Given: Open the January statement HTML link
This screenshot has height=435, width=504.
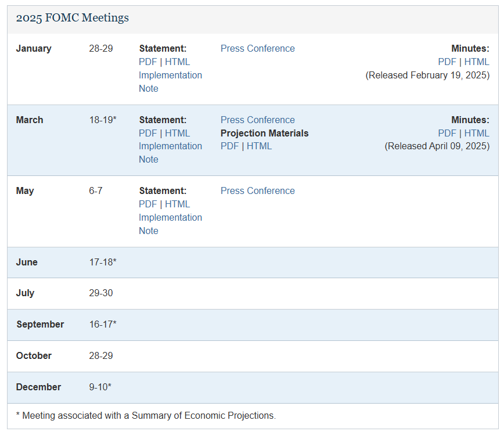Looking at the screenshot, I should point(178,62).
